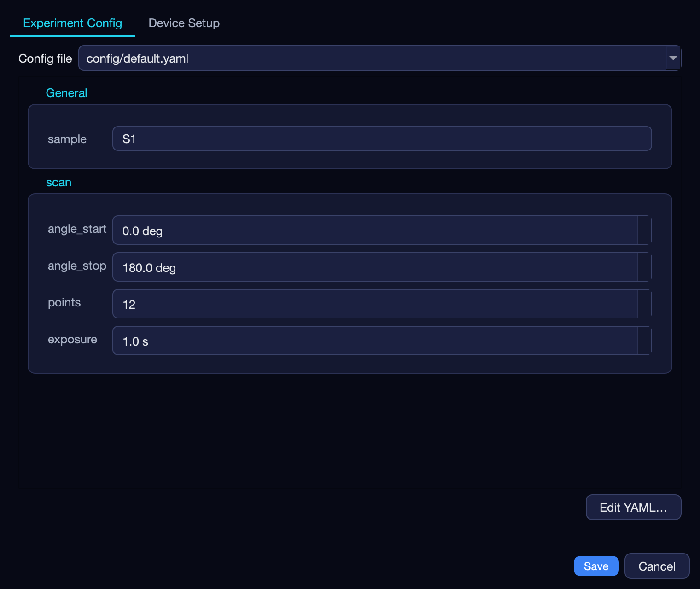Click the sample input field containing S1
The height and width of the screenshot is (589, 700).
pyautogui.click(x=382, y=139)
